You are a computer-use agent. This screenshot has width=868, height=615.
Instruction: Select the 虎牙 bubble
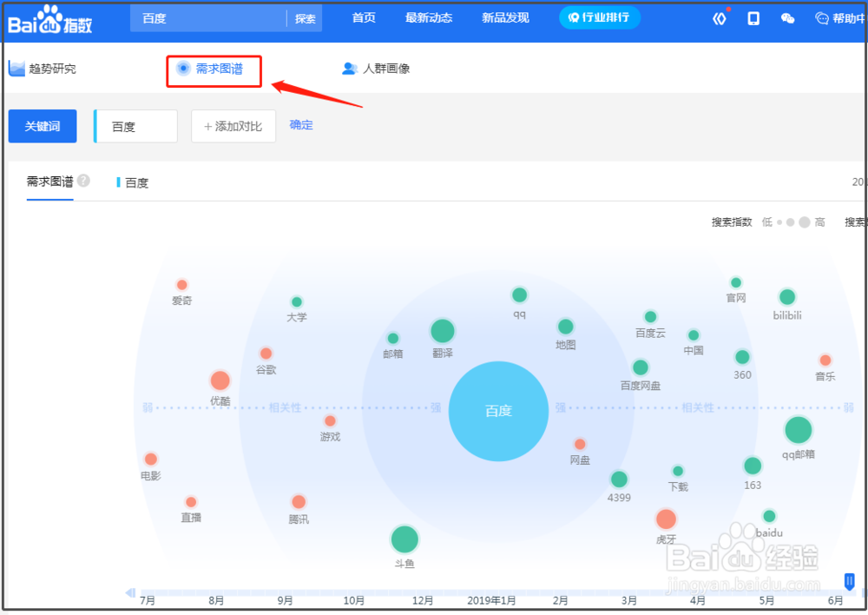point(666,519)
